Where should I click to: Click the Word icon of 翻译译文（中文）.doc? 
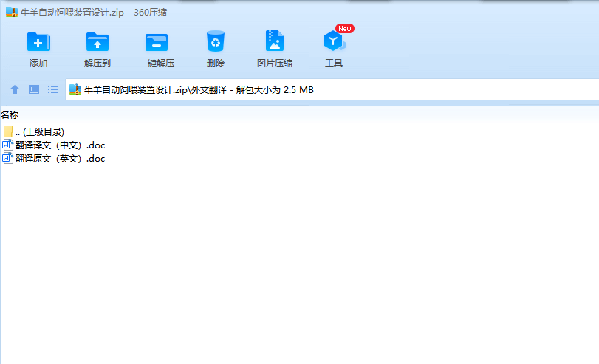[x=7, y=145]
